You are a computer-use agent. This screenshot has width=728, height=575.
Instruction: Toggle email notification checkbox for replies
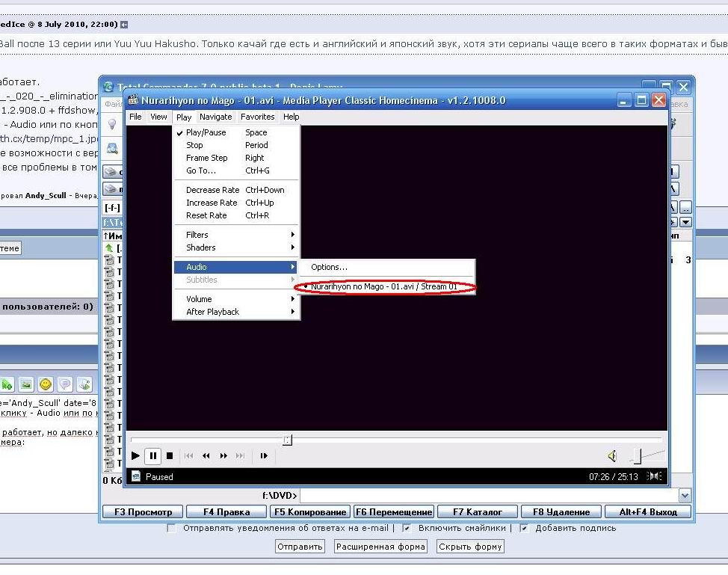click(x=172, y=528)
